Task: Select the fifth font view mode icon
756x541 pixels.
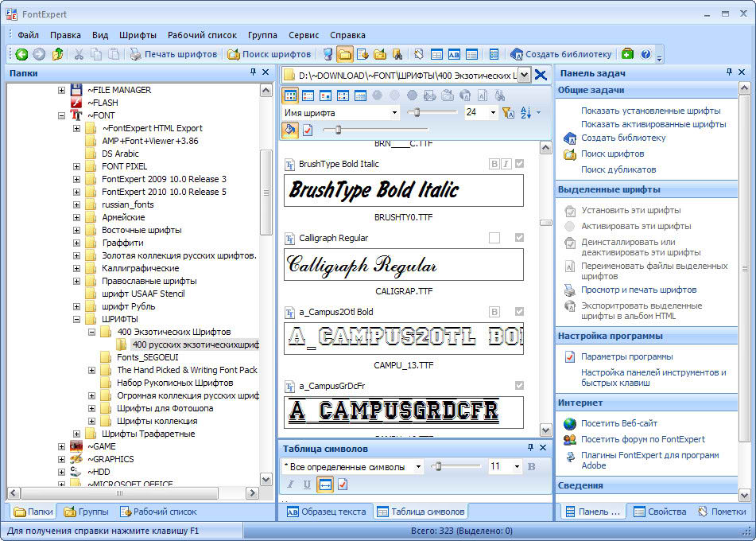Action: [x=360, y=95]
